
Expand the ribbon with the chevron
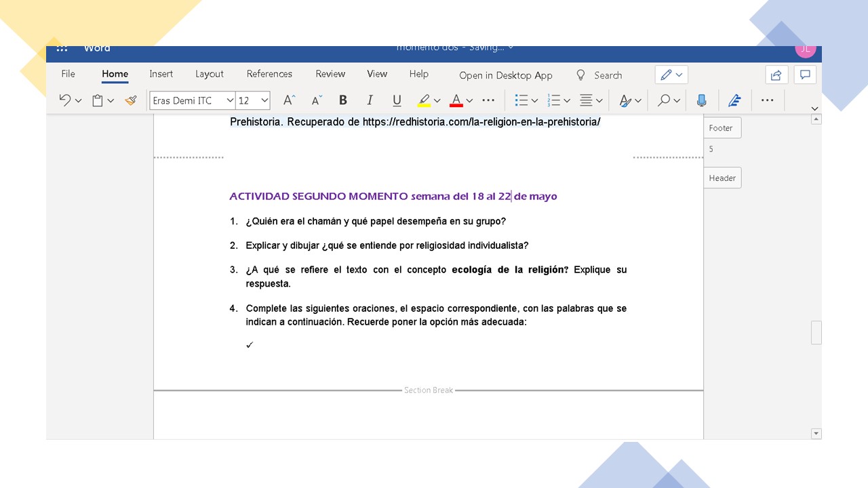click(814, 108)
